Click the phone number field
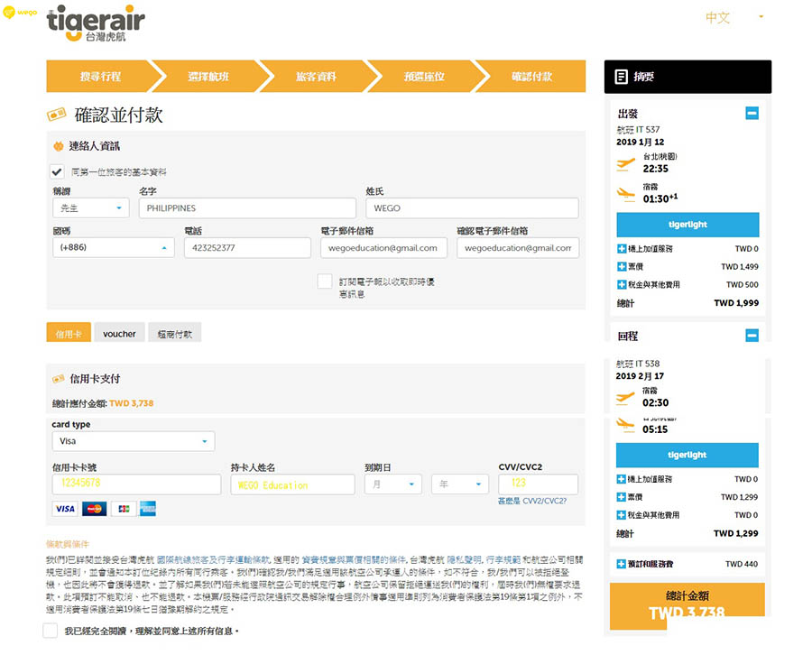 pyautogui.click(x=247, y=247)
